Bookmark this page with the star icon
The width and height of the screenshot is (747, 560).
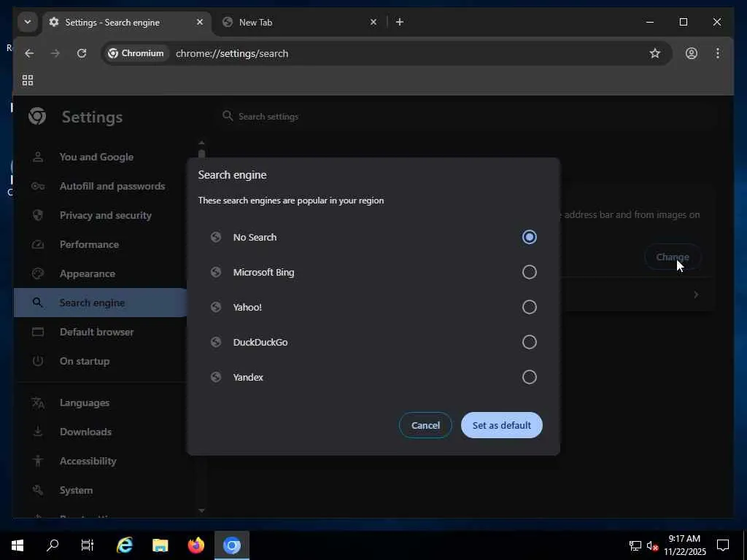coord(655,53)
